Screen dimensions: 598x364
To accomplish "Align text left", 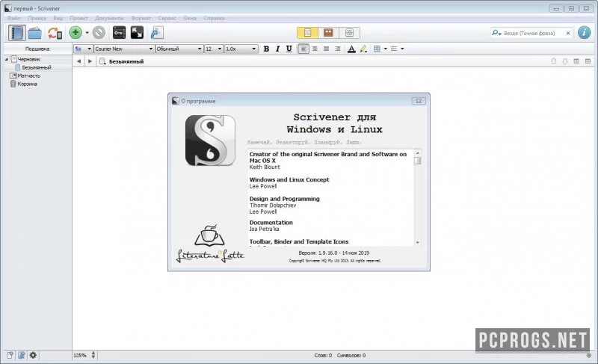I will (x=303, y=49).
